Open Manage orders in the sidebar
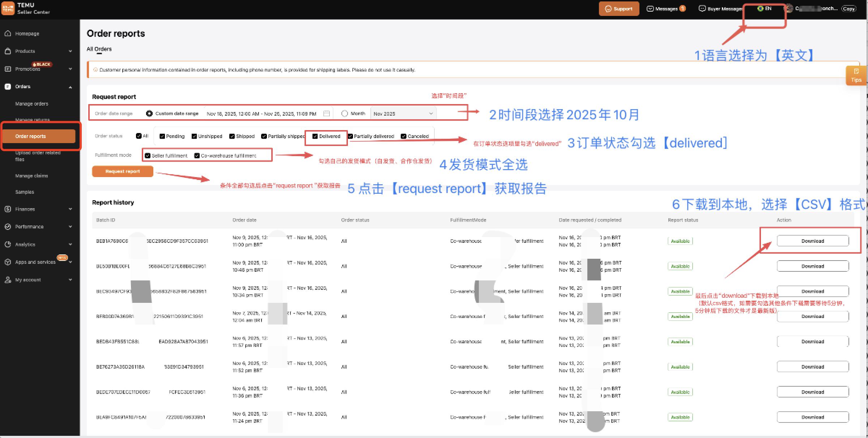This screenshot has height=438, width=868. (x=31, y=104)
